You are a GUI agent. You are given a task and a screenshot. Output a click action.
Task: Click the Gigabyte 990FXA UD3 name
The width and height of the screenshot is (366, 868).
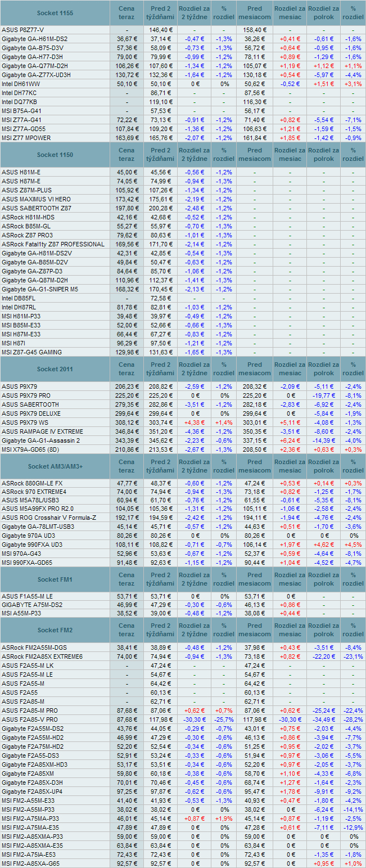[x=32, y=545]
